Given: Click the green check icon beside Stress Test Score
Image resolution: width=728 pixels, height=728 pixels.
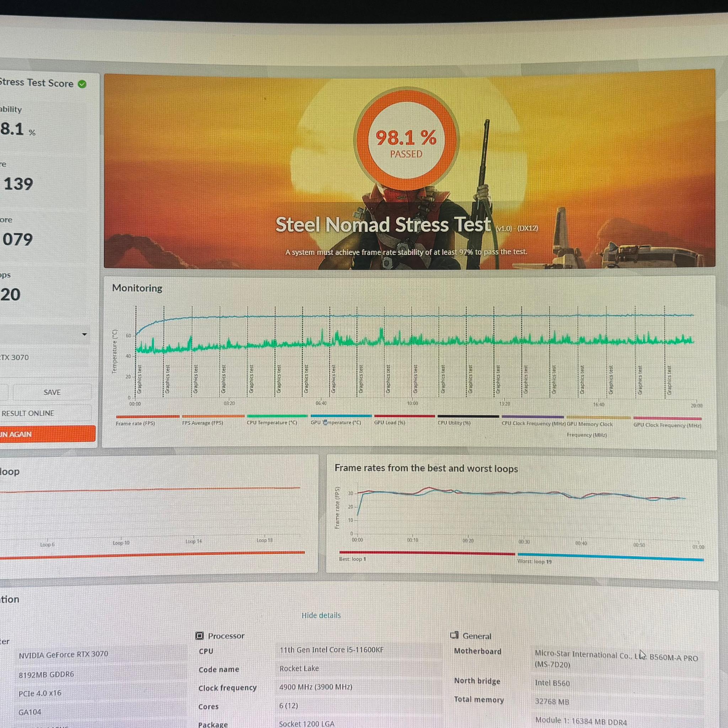Looking at the screenshot, I should point(82,84).
